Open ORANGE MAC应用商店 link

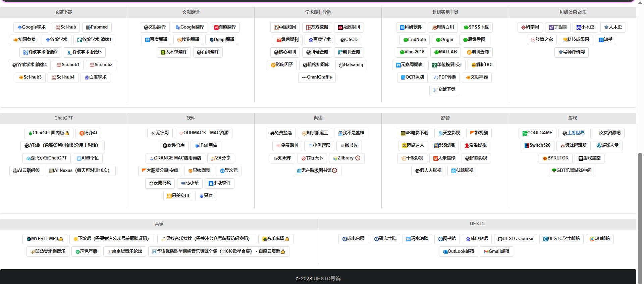(175, 158)
